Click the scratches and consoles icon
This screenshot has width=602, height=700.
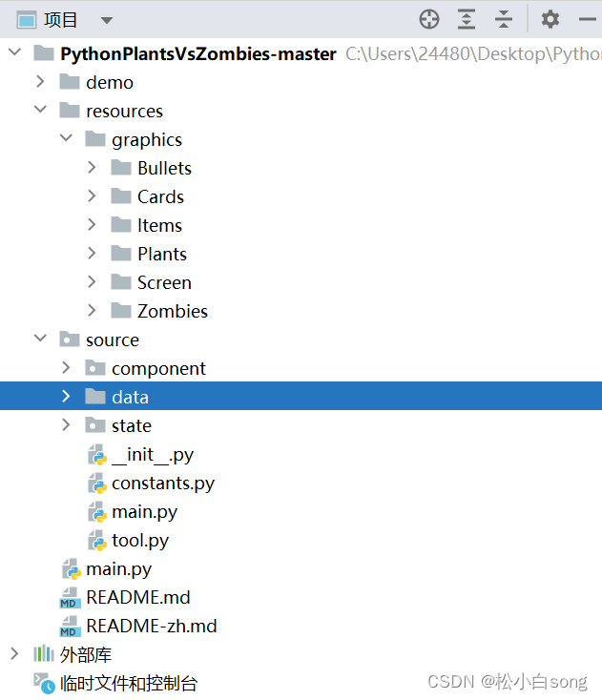(44, 683)
